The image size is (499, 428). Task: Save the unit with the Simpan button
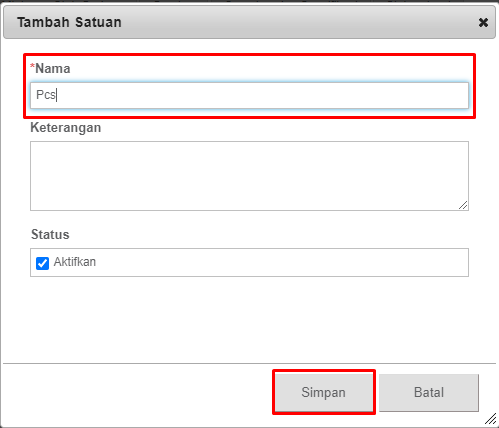click(x=323, y=392)
